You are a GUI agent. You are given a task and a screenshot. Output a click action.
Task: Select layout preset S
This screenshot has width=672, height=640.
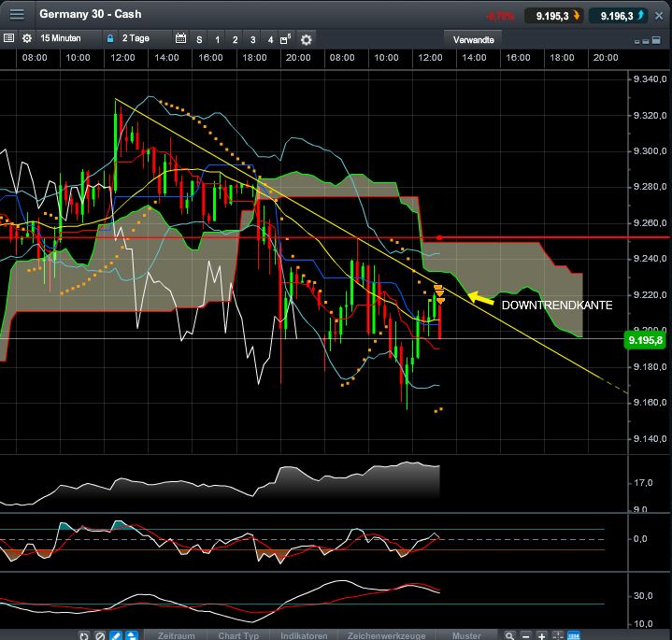(x=199, y=39)
